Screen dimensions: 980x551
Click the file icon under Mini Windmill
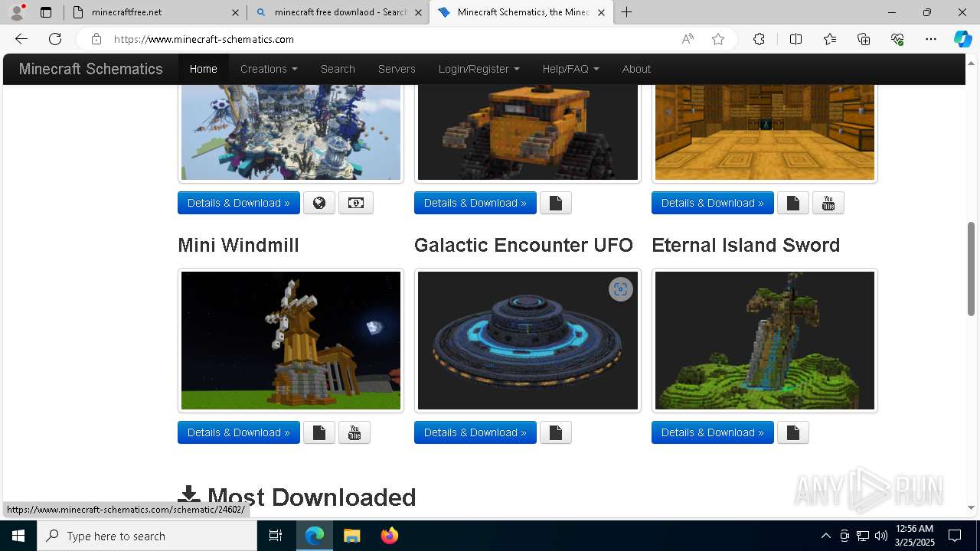319,432
